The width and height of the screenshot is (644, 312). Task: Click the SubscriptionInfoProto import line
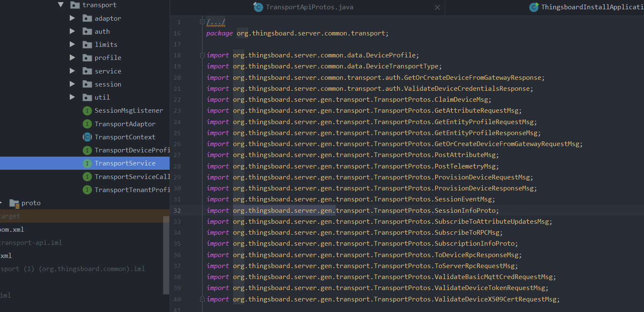(362, 244)
